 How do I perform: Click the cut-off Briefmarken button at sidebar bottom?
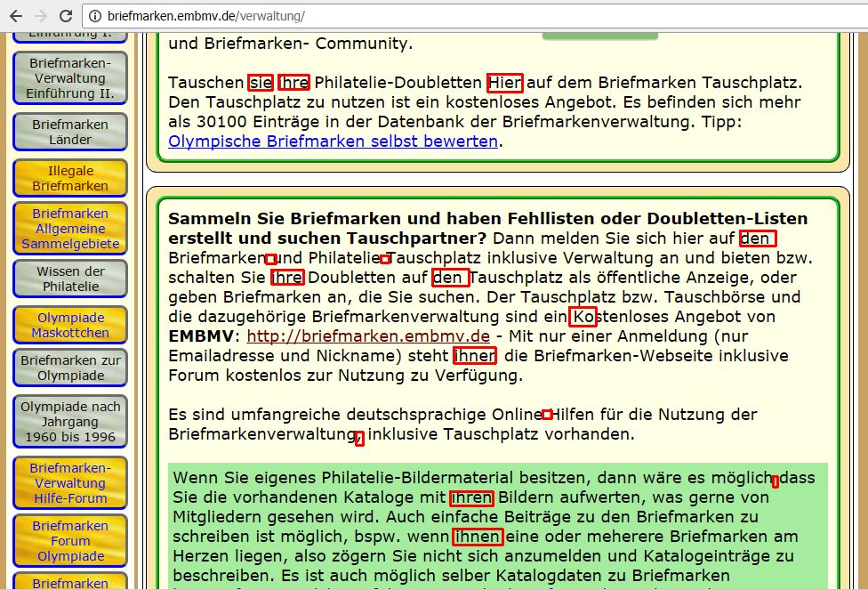(x=70, y=582)
